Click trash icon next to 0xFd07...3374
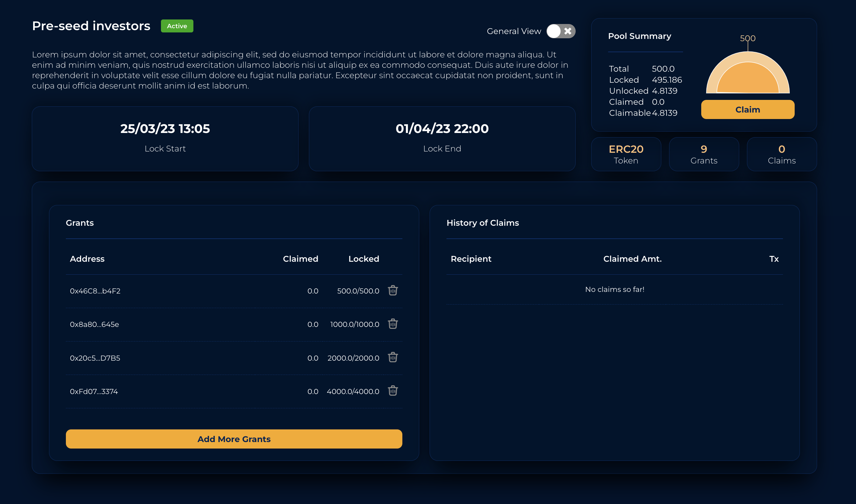 pos(393,391)
